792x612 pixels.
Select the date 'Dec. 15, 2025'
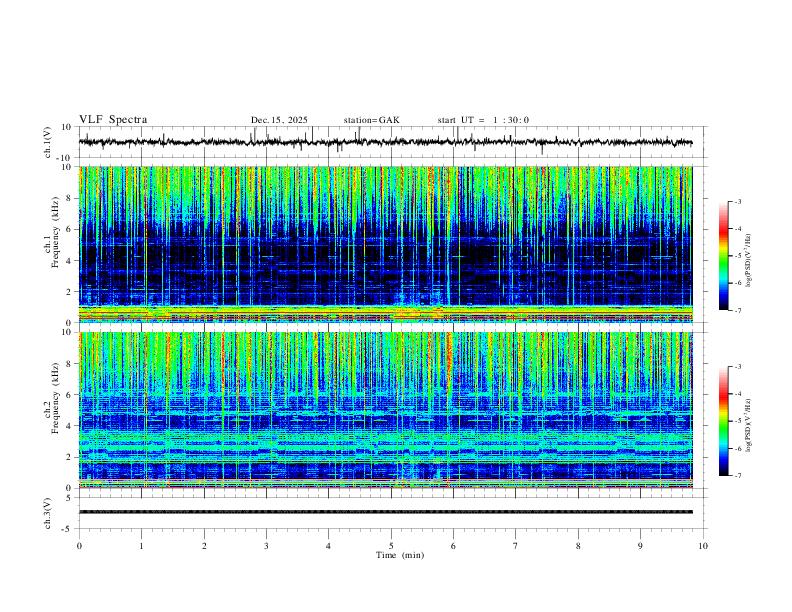pyautogui.click(x=279, y=120)
